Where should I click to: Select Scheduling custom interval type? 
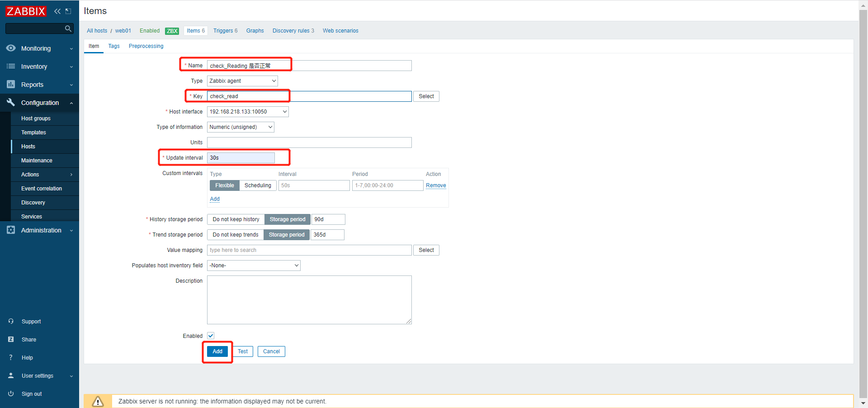258,185
